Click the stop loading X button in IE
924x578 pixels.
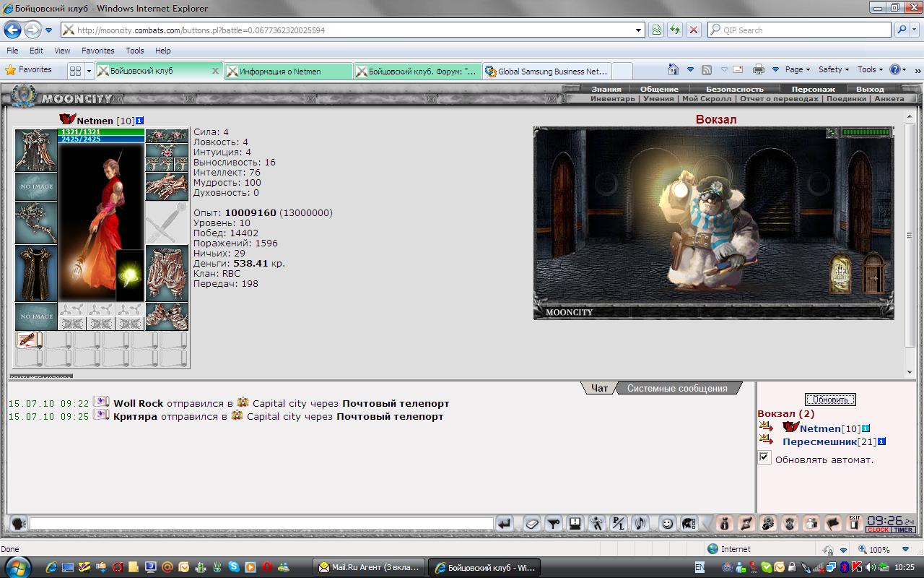(x=693, y=30)
